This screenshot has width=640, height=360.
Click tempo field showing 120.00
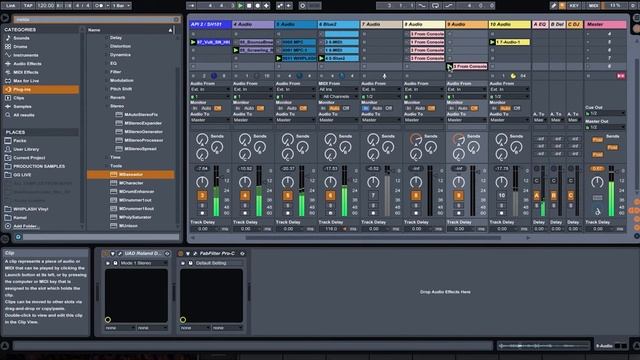click(x=45, y=6)
